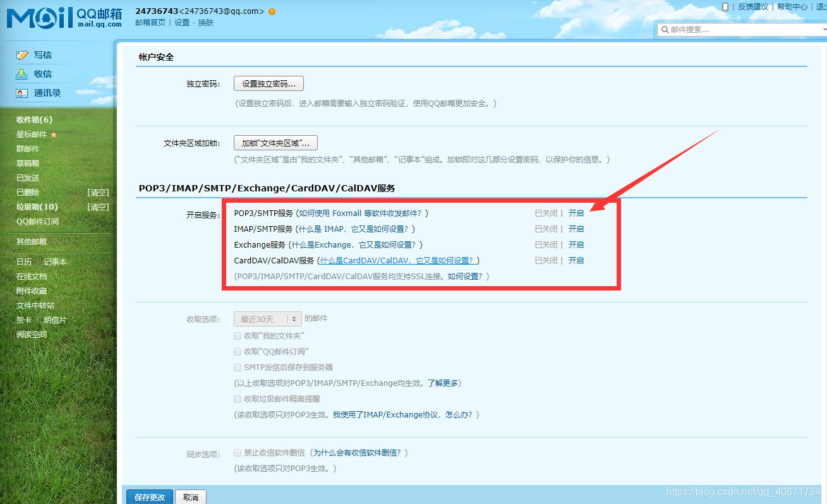
Task: Check SMTP发信后保存到服务器 option
Action: [x=238, y=367]
